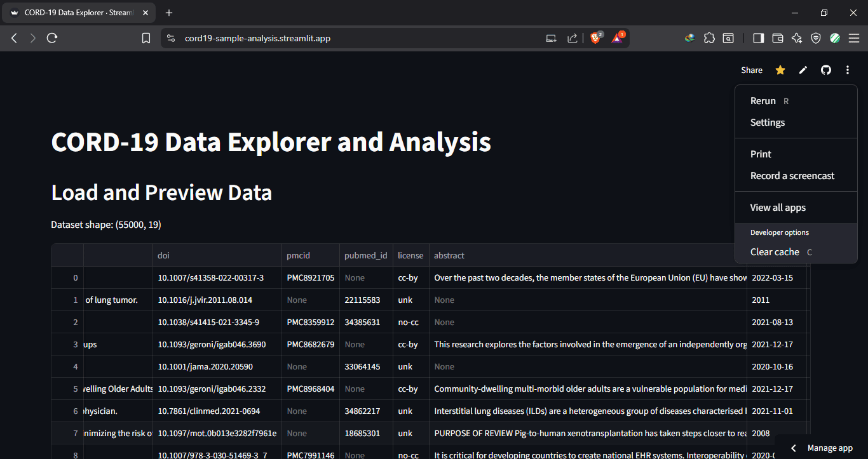Sort by the doi column header
The height and width of the screenshot is (459, 868).
217,255
